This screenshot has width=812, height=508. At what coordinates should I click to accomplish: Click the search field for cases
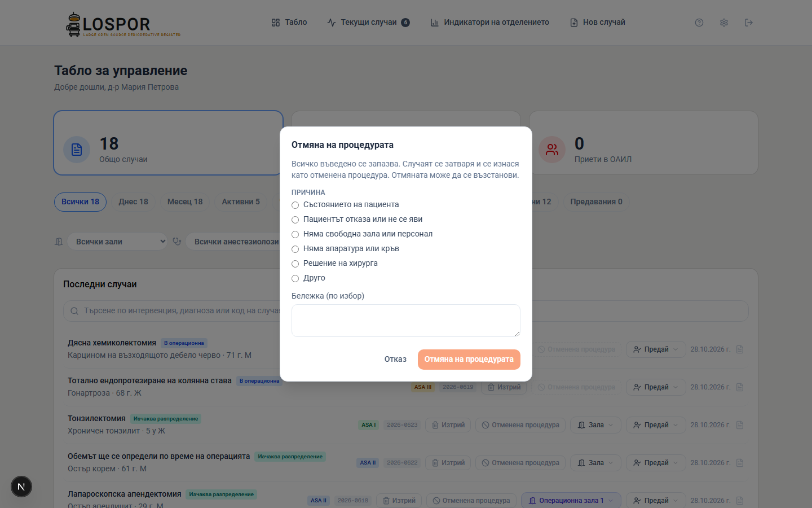406,311
